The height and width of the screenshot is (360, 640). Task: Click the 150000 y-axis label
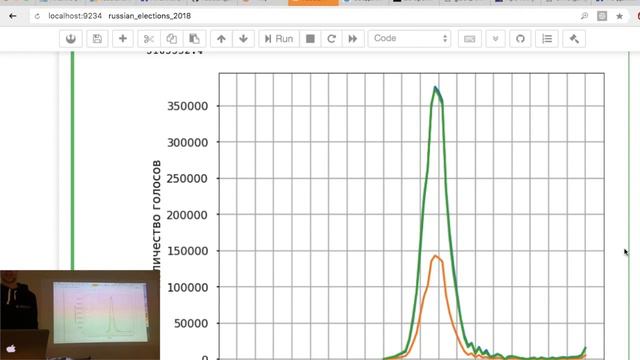point(187,251)
